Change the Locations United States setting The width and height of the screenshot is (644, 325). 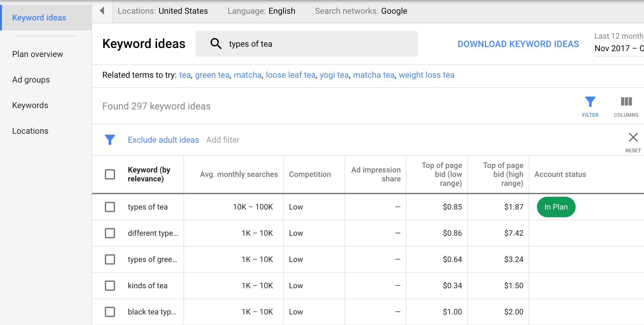[x=163, y=11]
